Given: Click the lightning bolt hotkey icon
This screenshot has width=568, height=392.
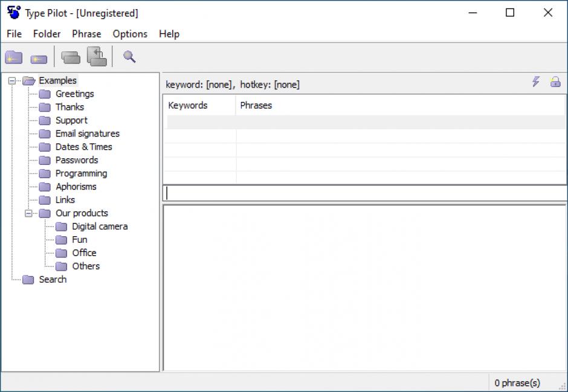Looking at the screenshot, I should (536, 82).
